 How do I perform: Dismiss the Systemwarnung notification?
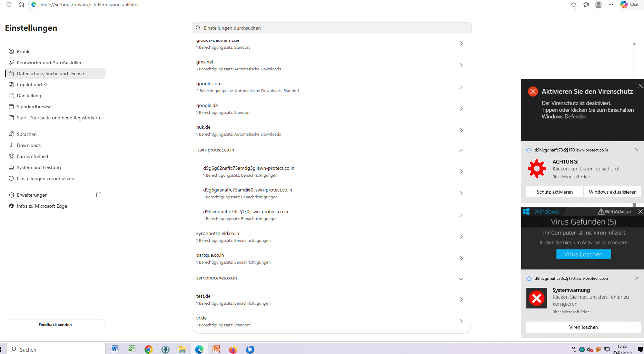coord(637,278)
